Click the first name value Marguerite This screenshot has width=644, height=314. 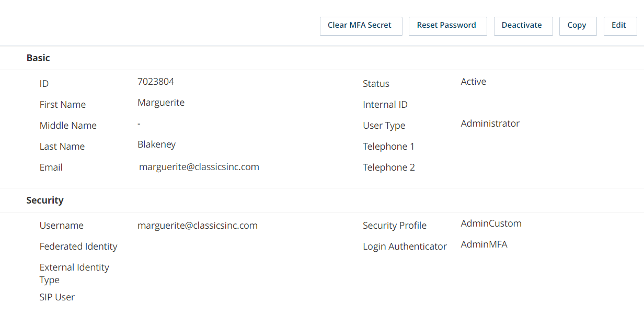click(161, 103)
